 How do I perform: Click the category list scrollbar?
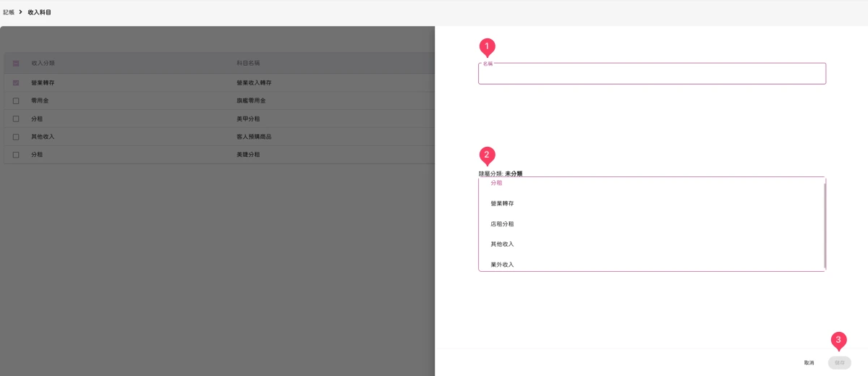tap(825, 224)
